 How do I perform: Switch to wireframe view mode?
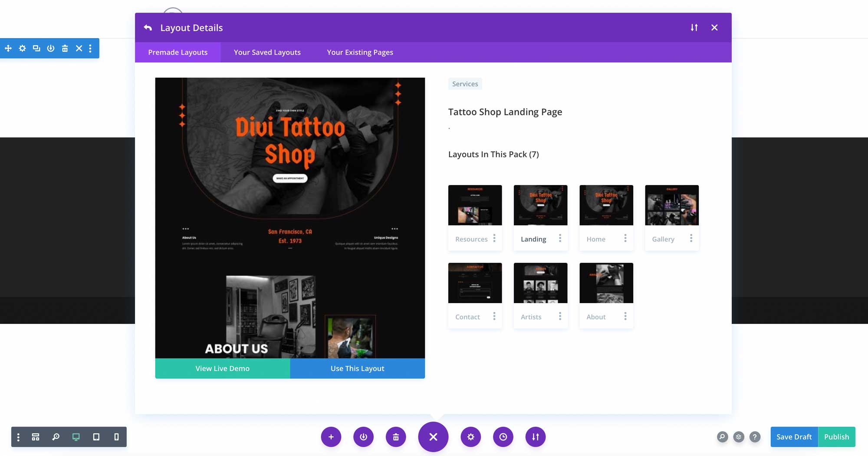[35, 437]
